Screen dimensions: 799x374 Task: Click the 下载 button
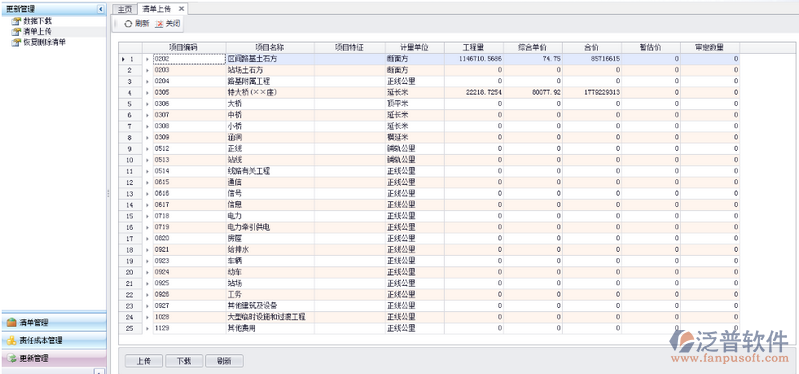pos(184,361)
